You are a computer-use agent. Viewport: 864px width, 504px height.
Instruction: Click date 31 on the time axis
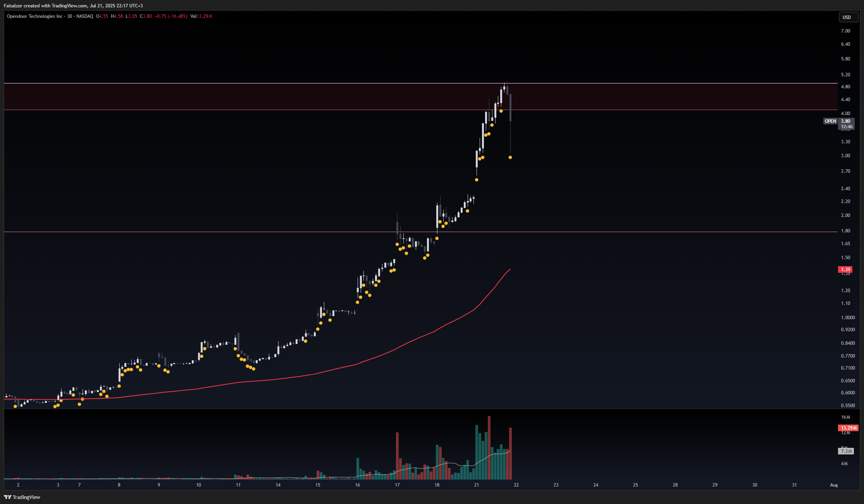(794, 485)
